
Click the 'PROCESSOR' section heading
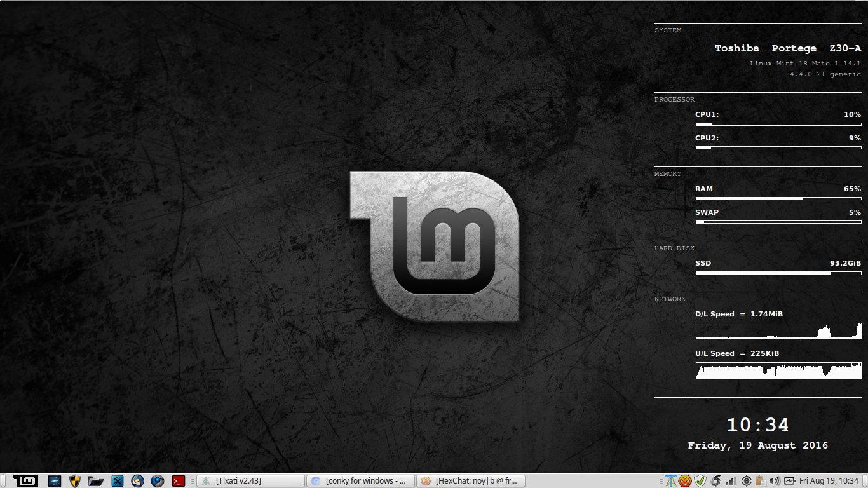click(x=674, y=99)
